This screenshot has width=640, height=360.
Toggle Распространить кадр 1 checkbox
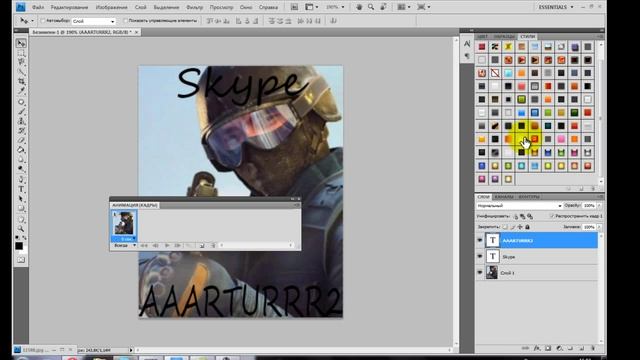(552, 216)
